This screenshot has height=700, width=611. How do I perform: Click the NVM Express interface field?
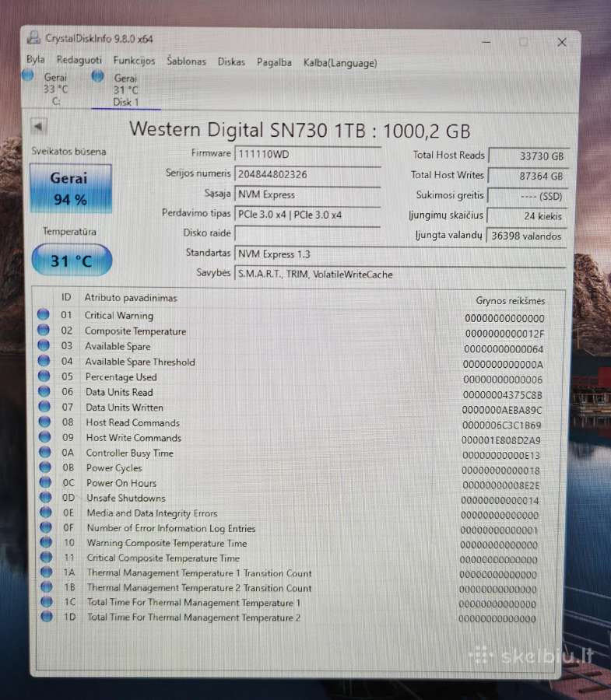[x=307, y=194]
